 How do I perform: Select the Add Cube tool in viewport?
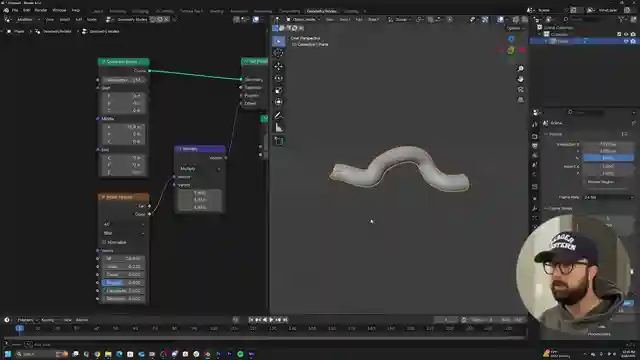[279, 141]
